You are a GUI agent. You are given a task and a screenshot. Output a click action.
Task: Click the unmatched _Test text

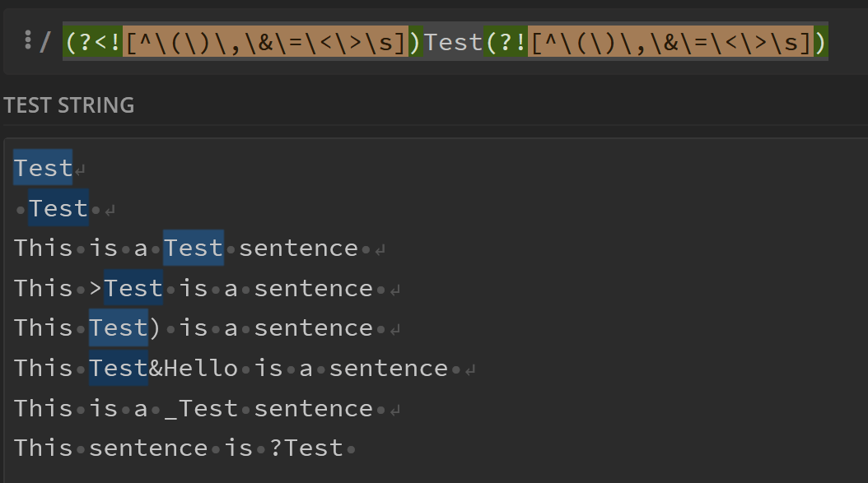201,408
